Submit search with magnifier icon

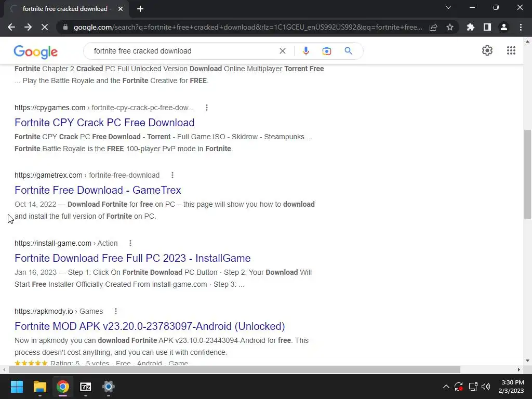[x=348, y=51]
